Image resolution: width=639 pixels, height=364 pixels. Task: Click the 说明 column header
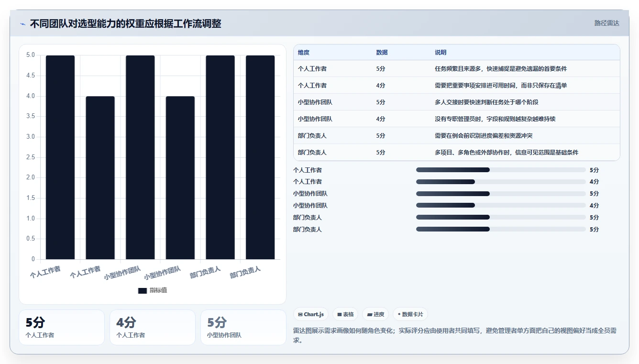441,53
